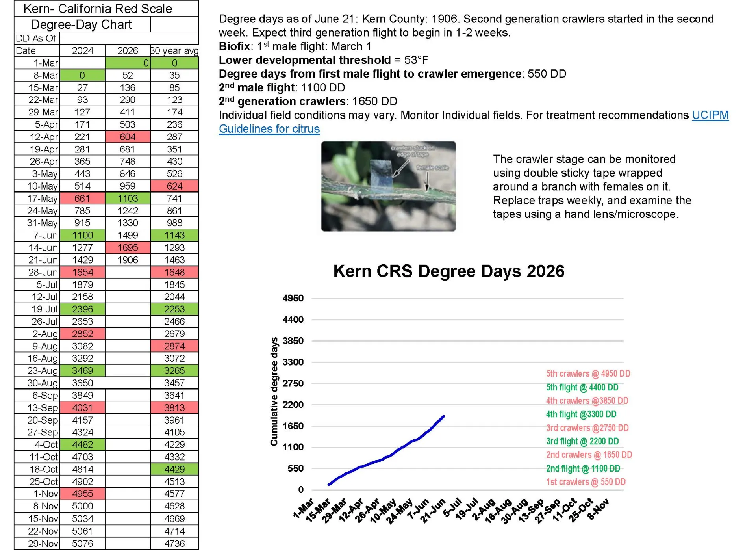Click the '3rd flight @ 2200 DD' legend label
Image resolution: width=756 pixels, height=550 pixels.
point(582,441)
